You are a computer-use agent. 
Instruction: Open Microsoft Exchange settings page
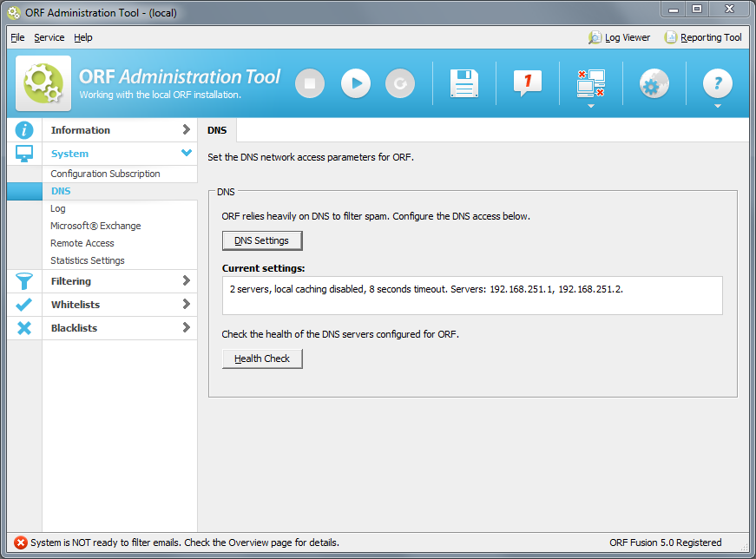click(x=95, y=226)
